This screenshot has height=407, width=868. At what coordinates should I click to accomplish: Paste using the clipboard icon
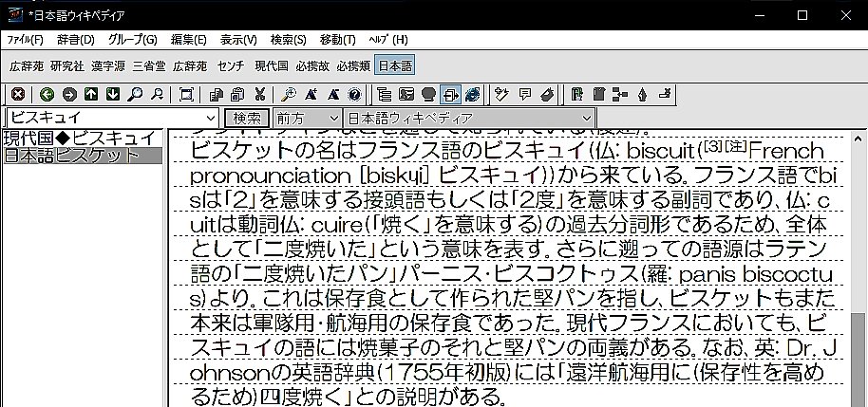(x=237, y=95)
